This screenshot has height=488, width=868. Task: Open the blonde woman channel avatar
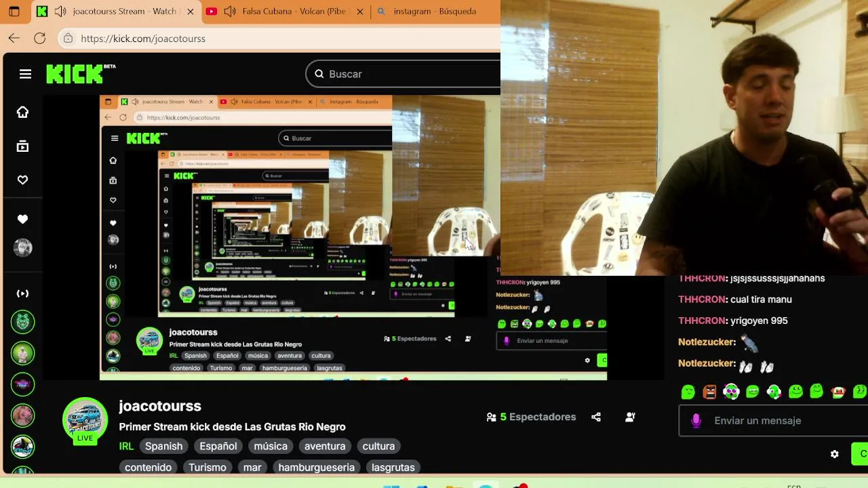coord(22,415)
